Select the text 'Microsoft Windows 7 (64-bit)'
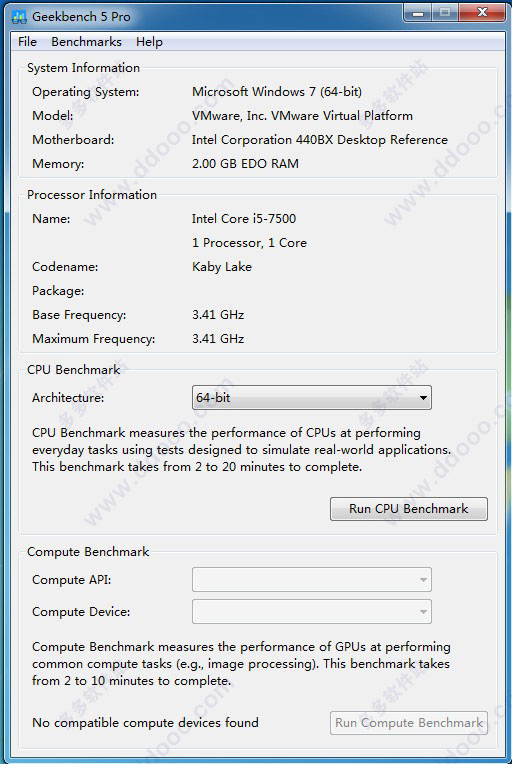512x764 pixels. click(x=277, y=92)
